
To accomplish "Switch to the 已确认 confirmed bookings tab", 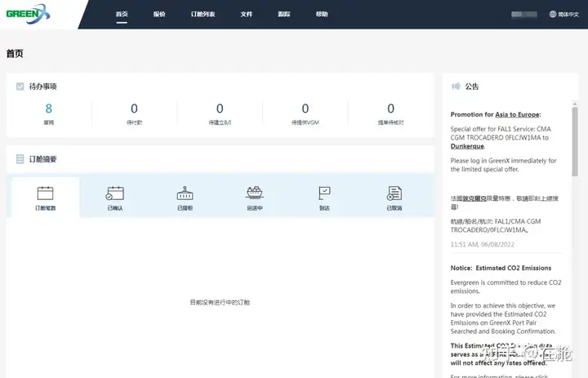I will (x=115, y=198).
